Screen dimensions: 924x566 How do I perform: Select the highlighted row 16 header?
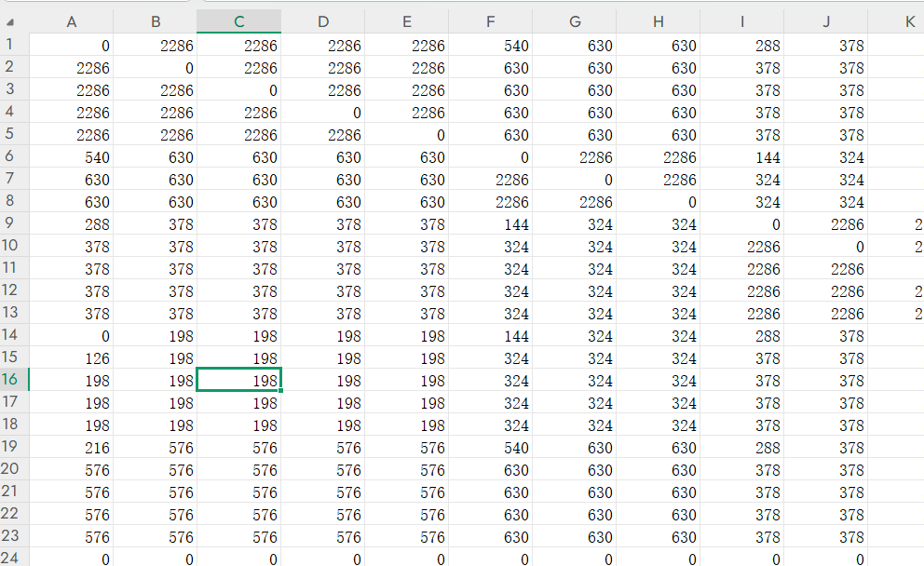coord(13,380)
